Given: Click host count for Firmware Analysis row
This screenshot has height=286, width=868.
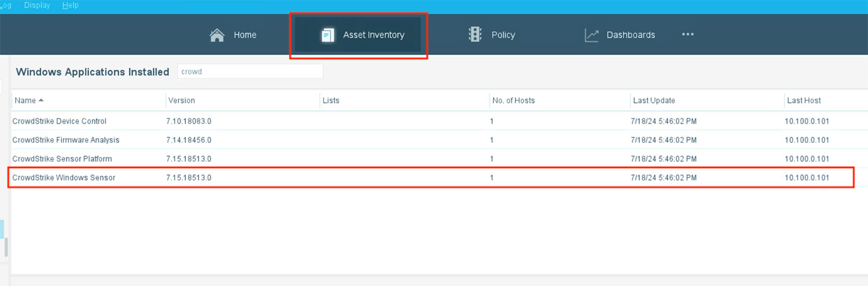Looking at the screenshot, I should [492, 140].
